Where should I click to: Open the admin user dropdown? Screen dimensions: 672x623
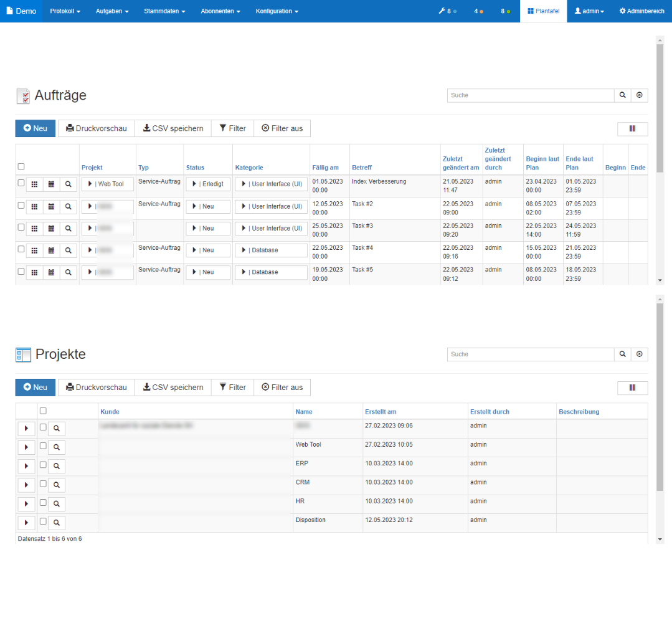pos(589,11)
